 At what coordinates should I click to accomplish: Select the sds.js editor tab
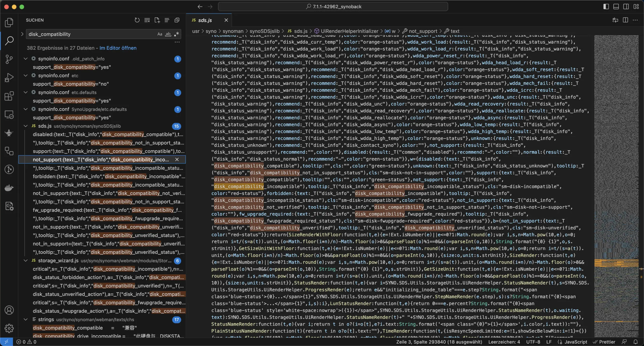(205, 20)
